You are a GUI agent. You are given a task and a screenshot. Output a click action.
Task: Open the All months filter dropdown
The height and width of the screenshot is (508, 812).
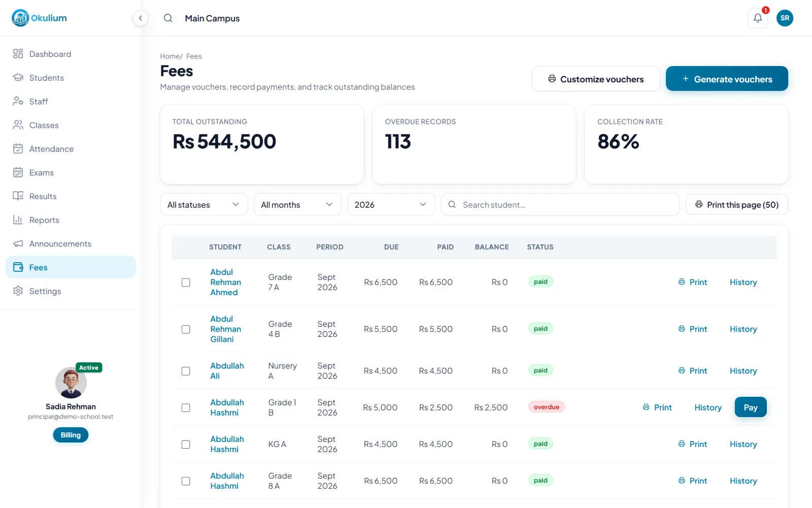pyautogui.click(x=297, y=205)
